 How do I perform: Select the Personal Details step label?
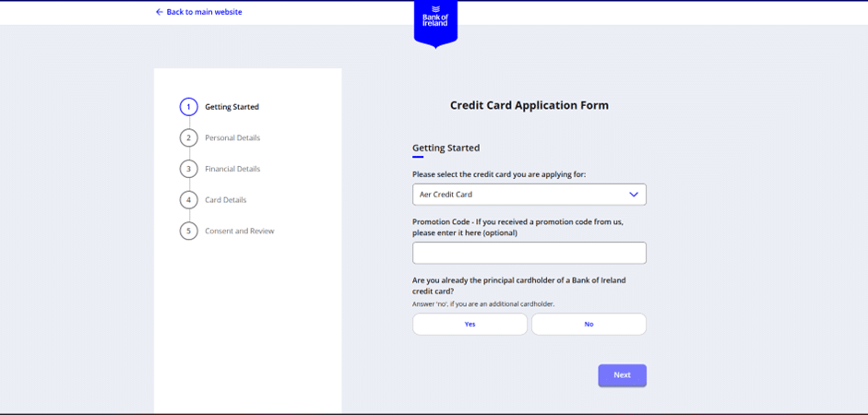(x=232, y=138)
